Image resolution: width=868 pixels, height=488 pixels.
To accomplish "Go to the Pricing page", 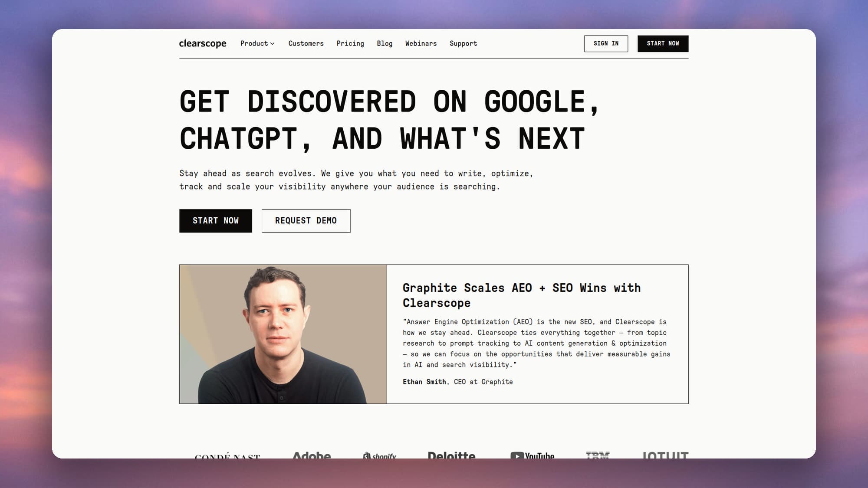I will coord(350,43).
